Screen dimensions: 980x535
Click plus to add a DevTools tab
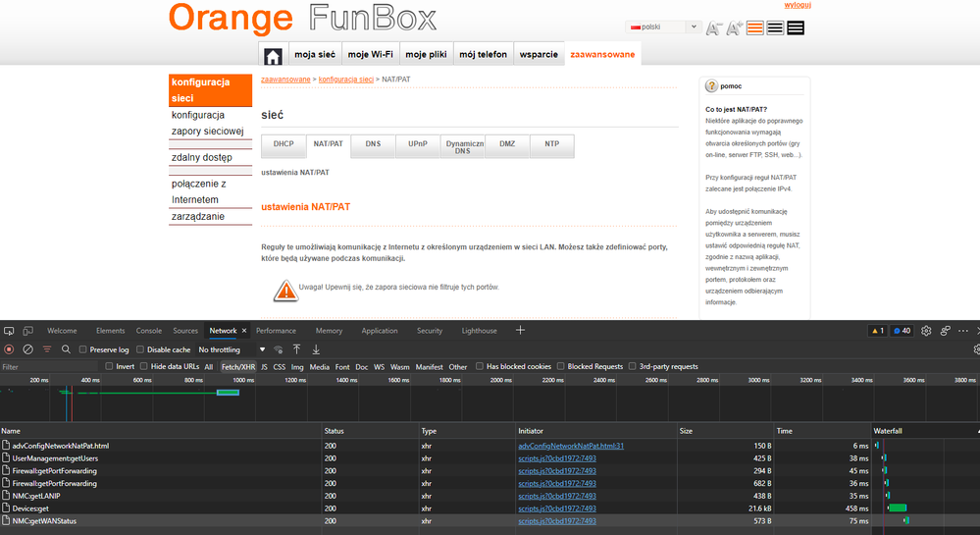tap(520, 331)
